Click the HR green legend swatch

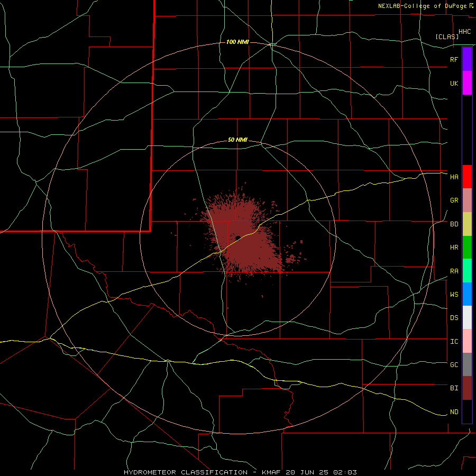point(467,248)
